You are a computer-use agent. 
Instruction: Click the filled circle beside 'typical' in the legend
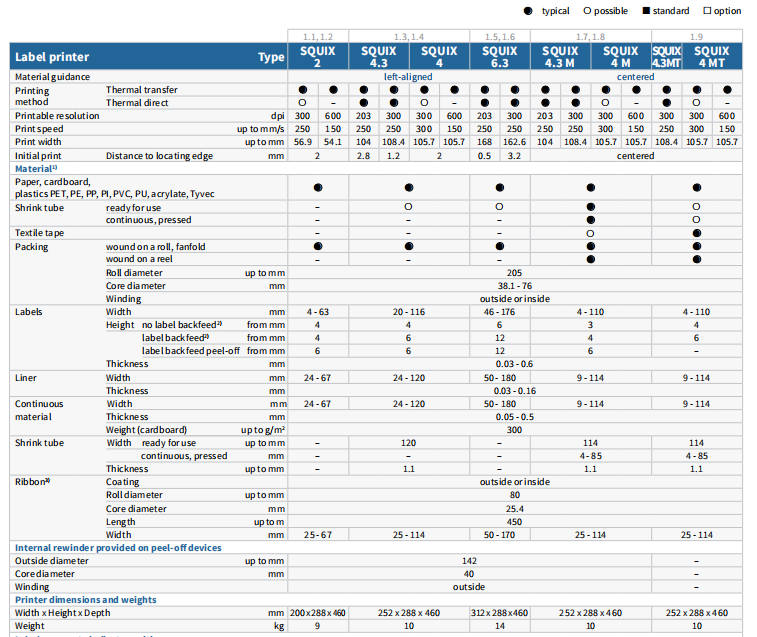(528, 11)
